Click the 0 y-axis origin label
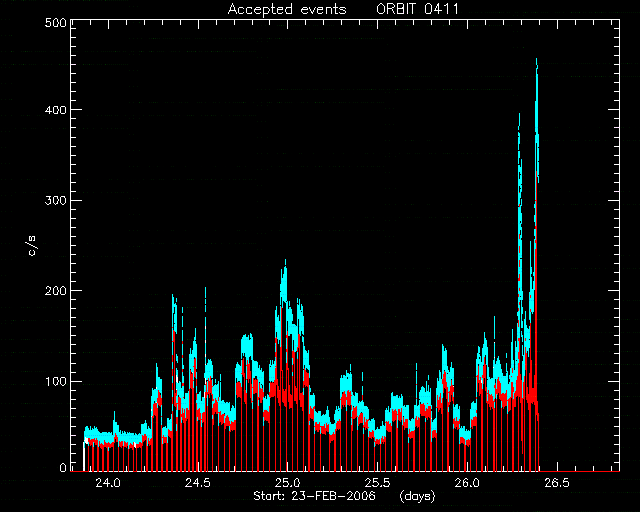Screen dimensions: 640x512 63,467
